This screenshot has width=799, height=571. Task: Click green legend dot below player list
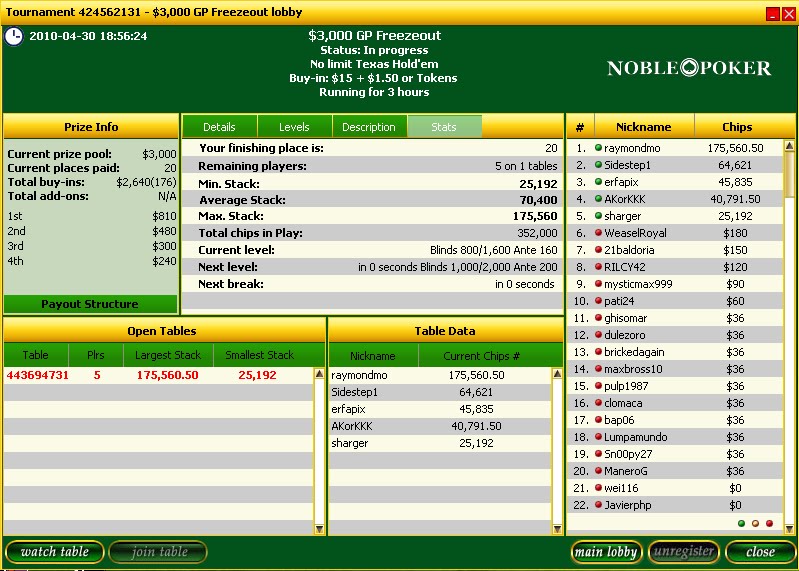(741, 523)
